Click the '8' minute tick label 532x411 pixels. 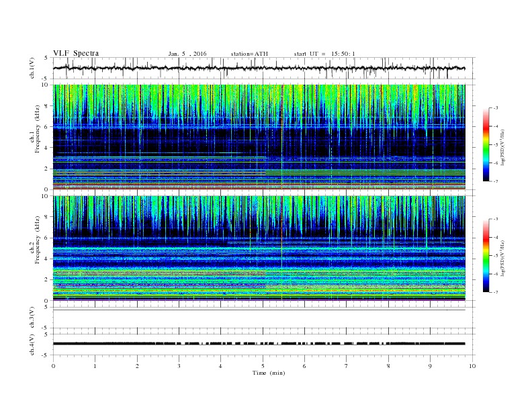[388, 366]
